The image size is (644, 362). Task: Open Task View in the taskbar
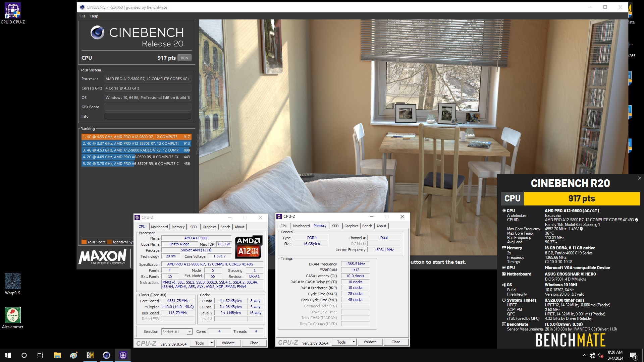[40, 355]
